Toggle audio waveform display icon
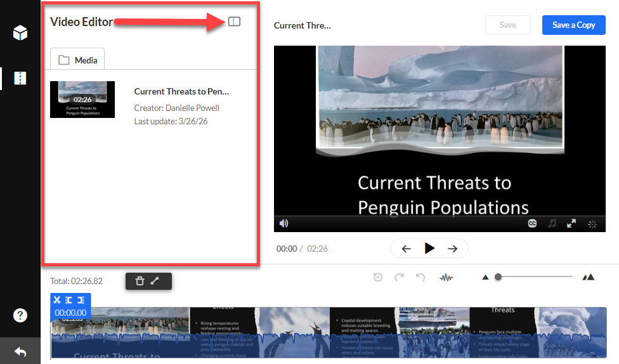The image size is (619, 364). (x=446, y=278)
